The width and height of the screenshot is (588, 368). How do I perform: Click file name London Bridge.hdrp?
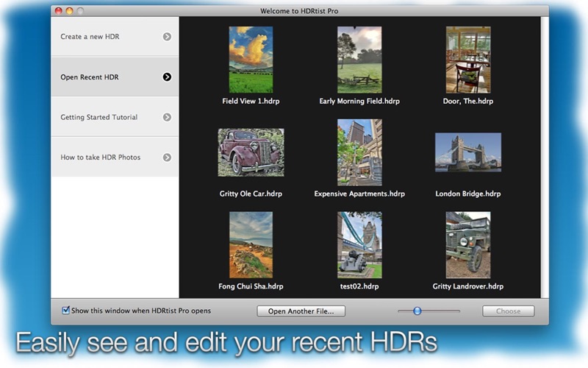tap(468, 194)
